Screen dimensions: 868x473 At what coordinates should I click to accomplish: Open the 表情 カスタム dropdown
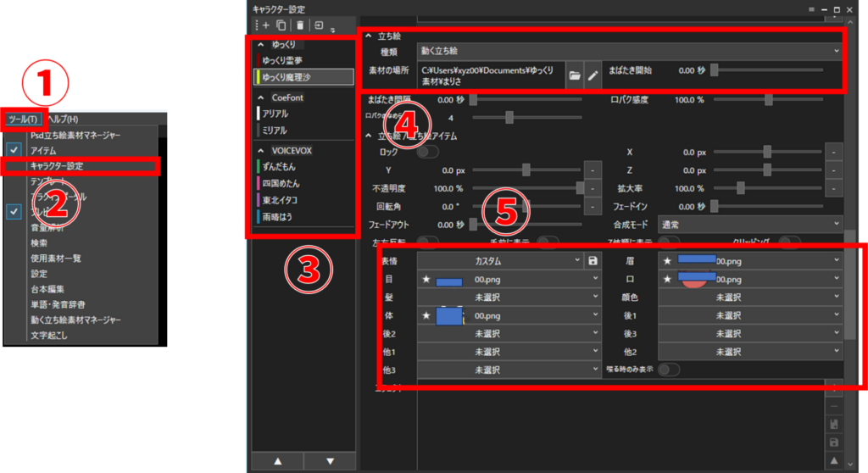(x=500, y=260)
